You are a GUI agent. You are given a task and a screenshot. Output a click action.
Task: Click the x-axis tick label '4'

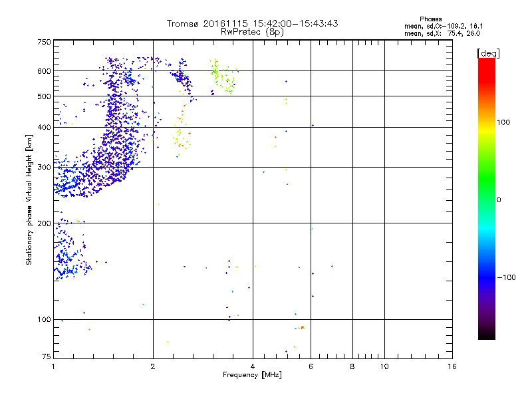(x=253, y=366)
